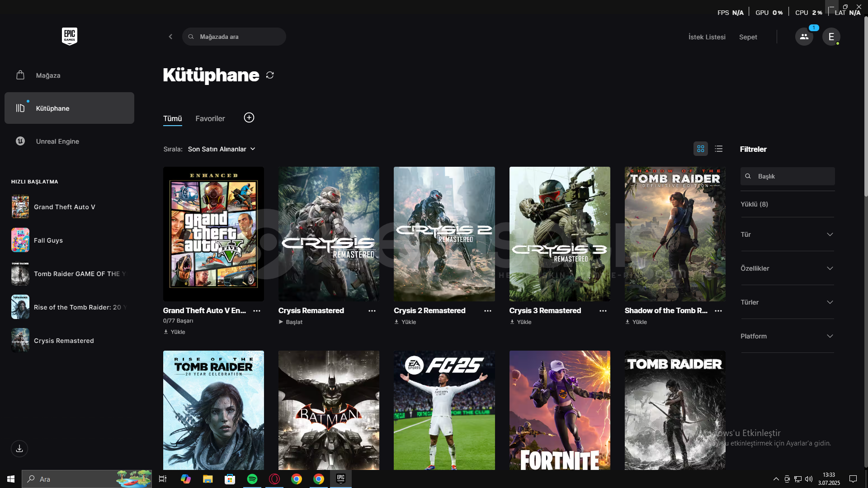Go back with the arrow button
This screenshot has width=868, height=488.
[x=170, y=37]
